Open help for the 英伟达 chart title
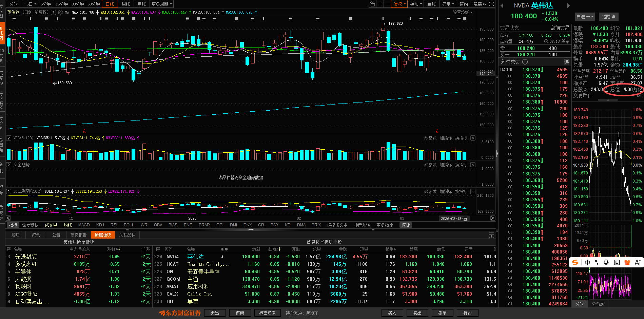This screenshot has height=319, width=644. (53, 12)
